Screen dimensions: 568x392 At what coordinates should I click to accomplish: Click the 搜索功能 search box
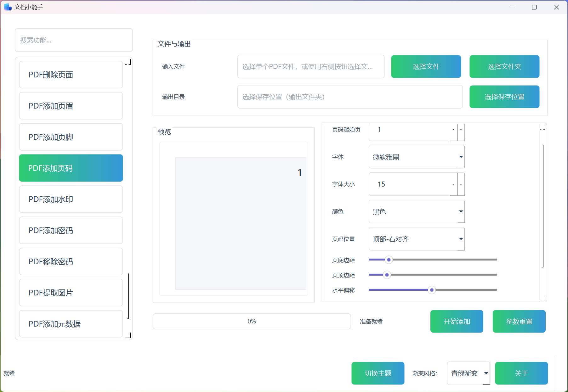[73, 40]
